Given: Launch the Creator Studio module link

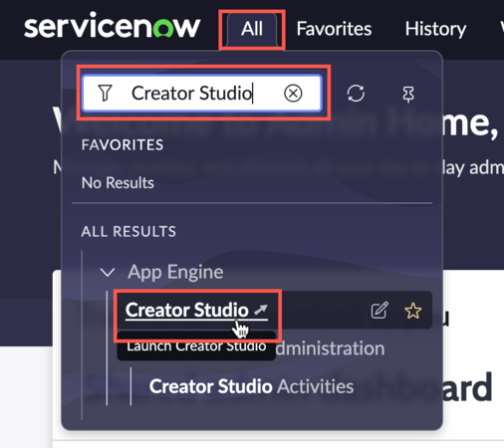Looking at the screenshot, I should click(187, 310).
